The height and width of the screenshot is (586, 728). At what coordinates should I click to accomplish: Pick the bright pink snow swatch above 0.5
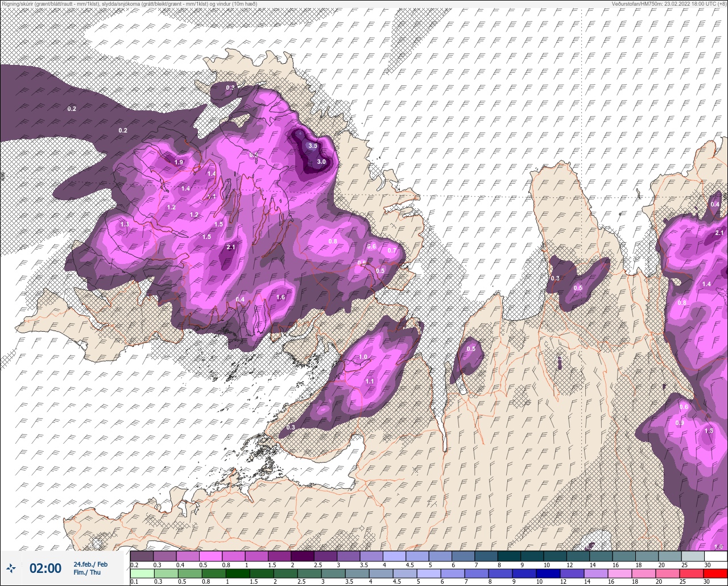[210, 556]
